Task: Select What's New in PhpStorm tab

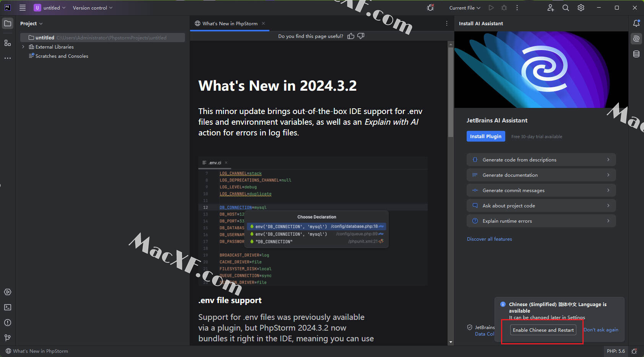Action: (230, 23)
